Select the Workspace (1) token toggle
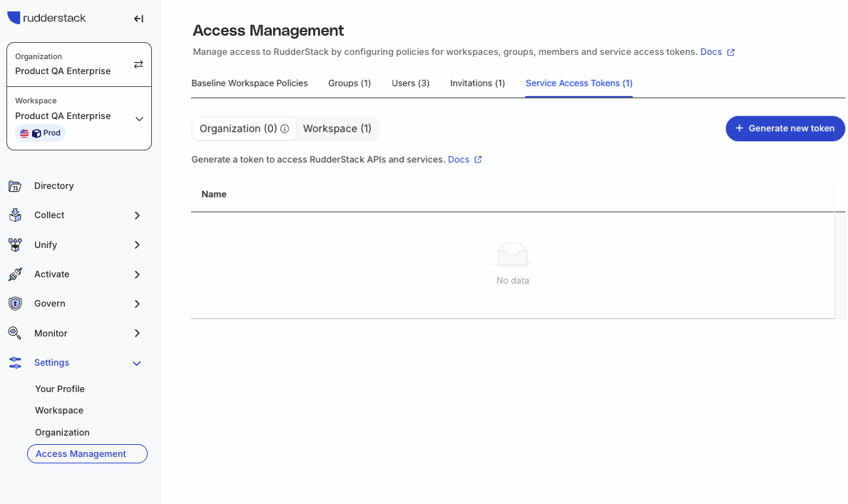The image size is (848, 504). (x=337, y=129)
